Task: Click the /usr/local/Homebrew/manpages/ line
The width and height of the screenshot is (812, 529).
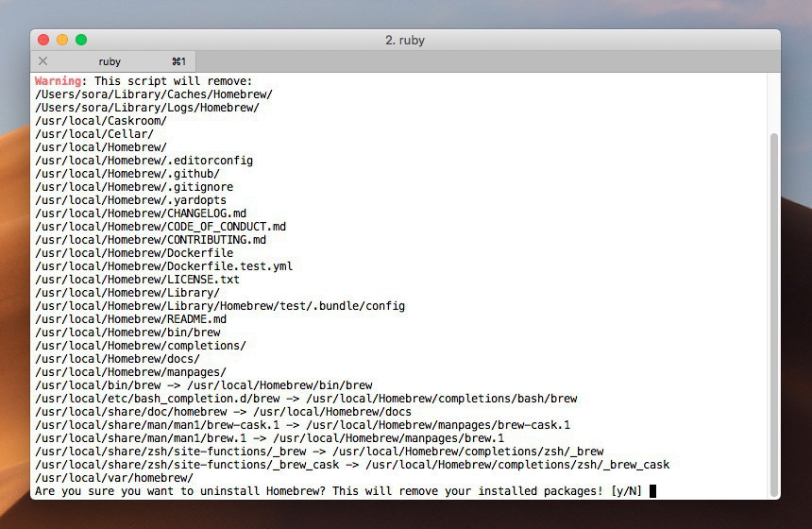Action: click(130, 372)
